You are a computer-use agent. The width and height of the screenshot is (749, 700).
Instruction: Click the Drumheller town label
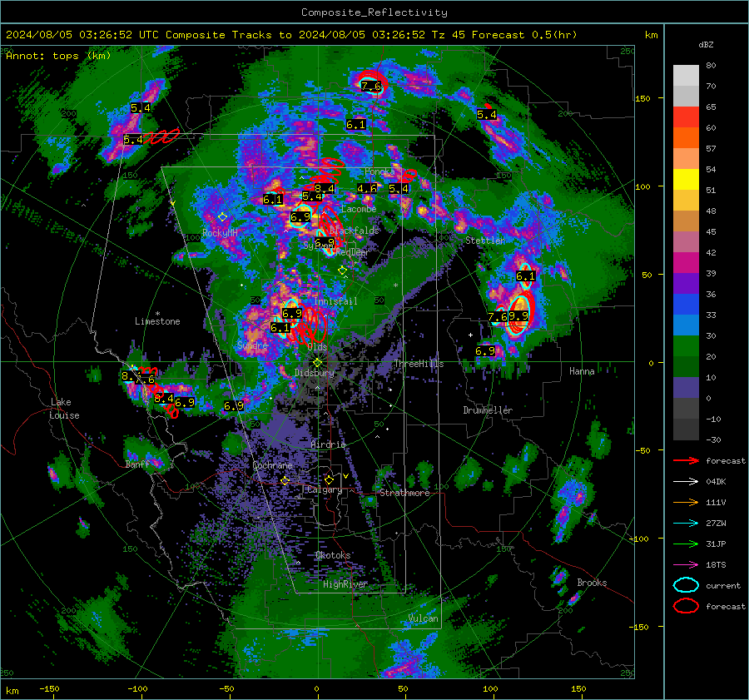[488, 410]
